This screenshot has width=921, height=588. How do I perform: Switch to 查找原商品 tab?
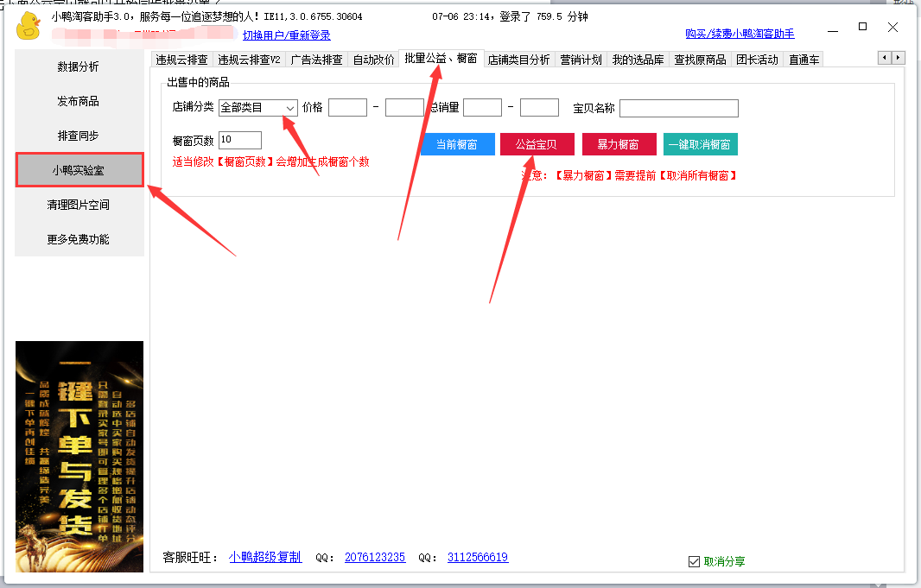point(700,60)
